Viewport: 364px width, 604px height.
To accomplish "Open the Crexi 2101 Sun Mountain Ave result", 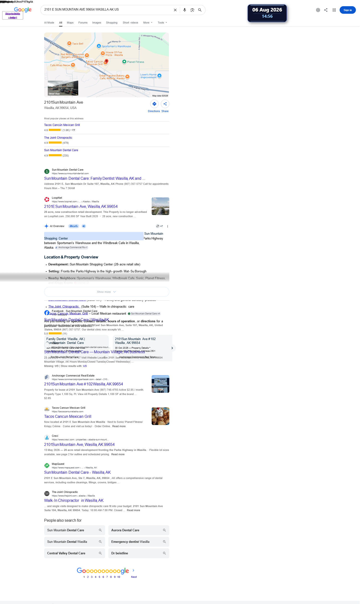I will 79,444.
